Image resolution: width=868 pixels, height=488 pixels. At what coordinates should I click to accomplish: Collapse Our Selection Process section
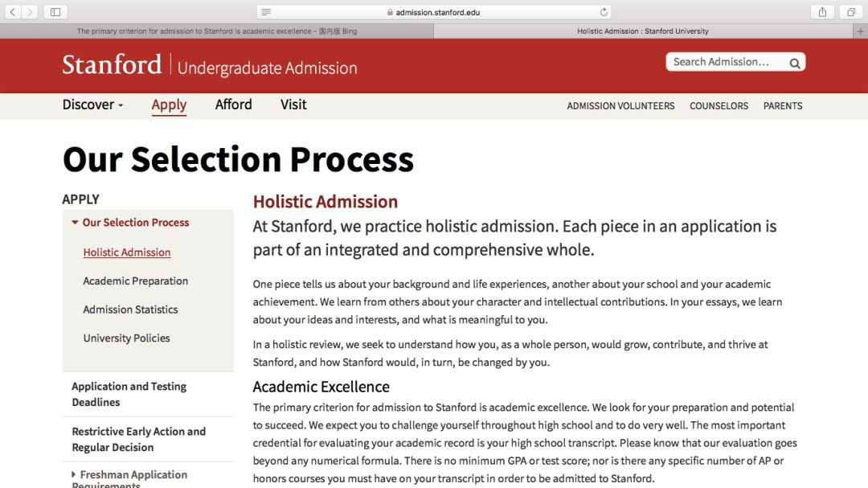click(75, 222)
